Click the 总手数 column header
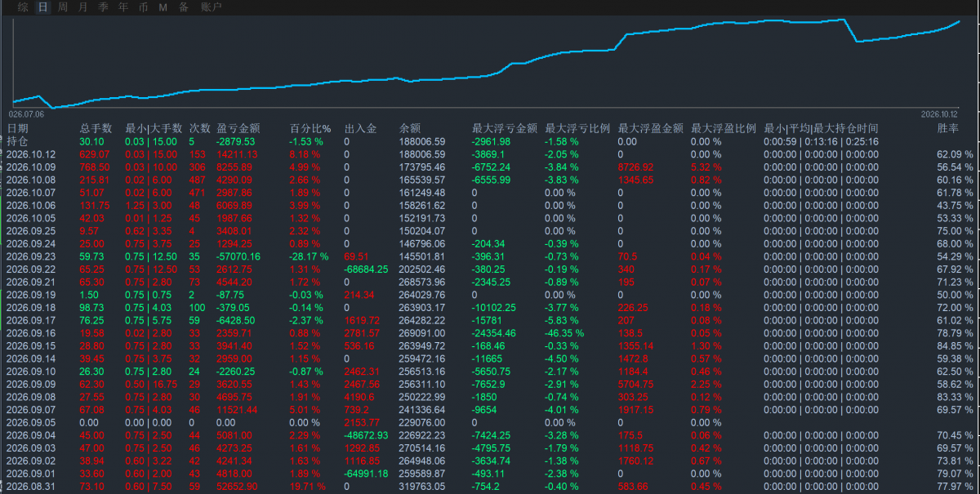 [x=96, y=128]
